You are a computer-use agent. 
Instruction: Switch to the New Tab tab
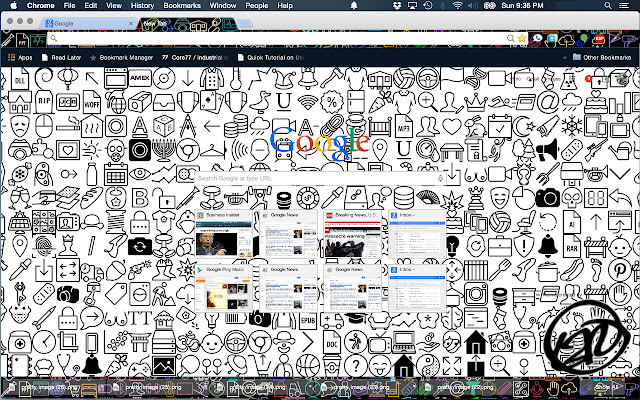click(x=186, y=24)
